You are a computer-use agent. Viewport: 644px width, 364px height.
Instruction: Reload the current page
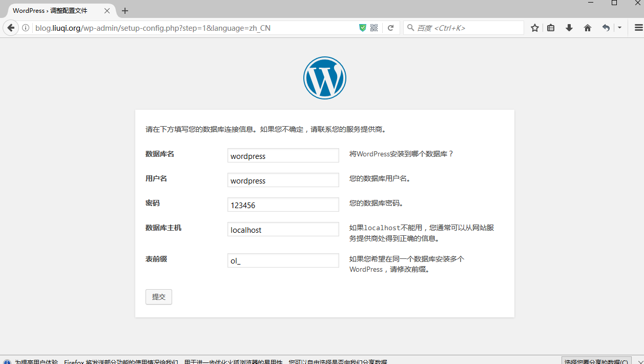[x=390, y=28]
